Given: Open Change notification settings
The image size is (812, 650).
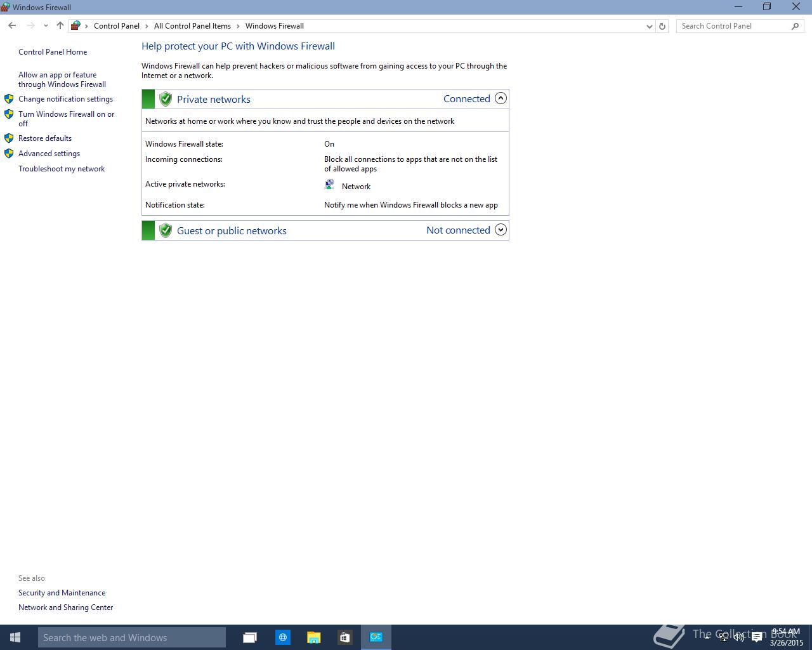Looking at the screenshot, I should 65,99.
